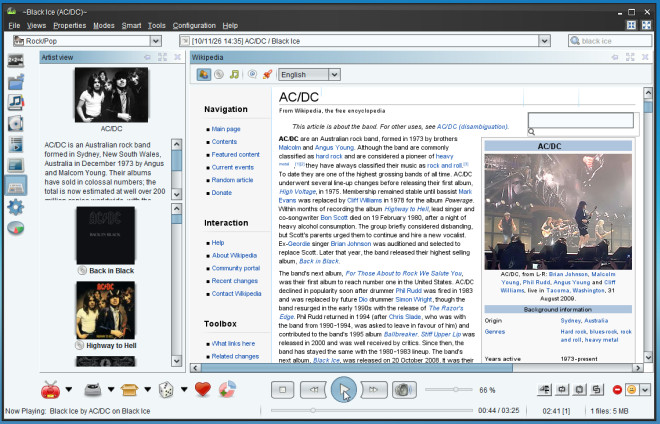Open the Tools menu

pyautogui.click(x=157, y=25)
